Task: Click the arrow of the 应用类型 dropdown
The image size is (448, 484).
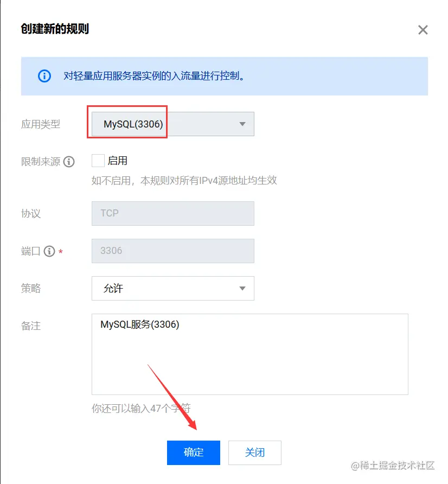Action: pos(242,124)
